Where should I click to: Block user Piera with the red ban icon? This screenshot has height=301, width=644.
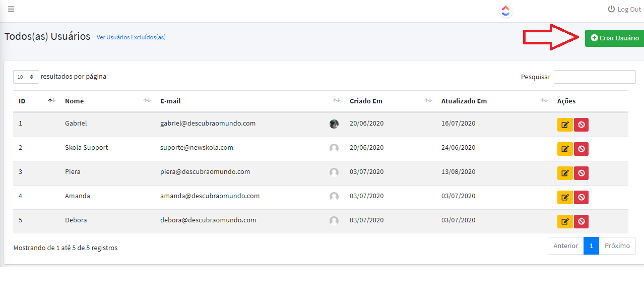[581, 173]
